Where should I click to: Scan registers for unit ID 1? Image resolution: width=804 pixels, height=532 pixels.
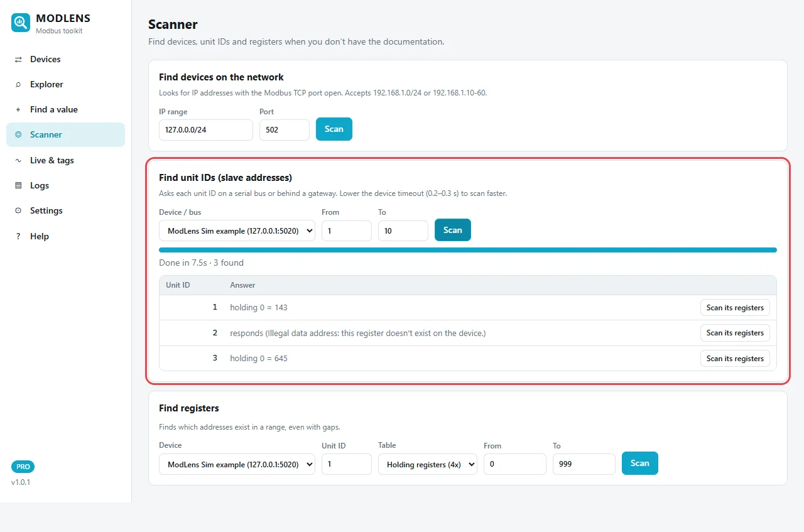pos(735,308)
